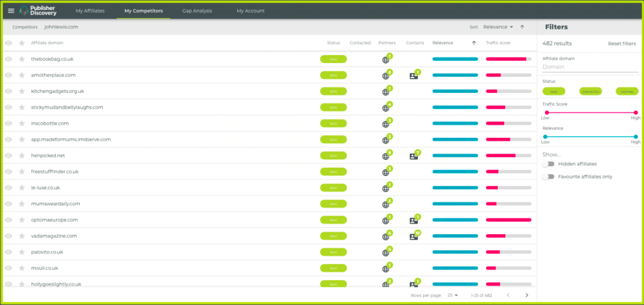Click the freestufffinder.co.uk domain
The image size is (644, 305).
[55, 172]
